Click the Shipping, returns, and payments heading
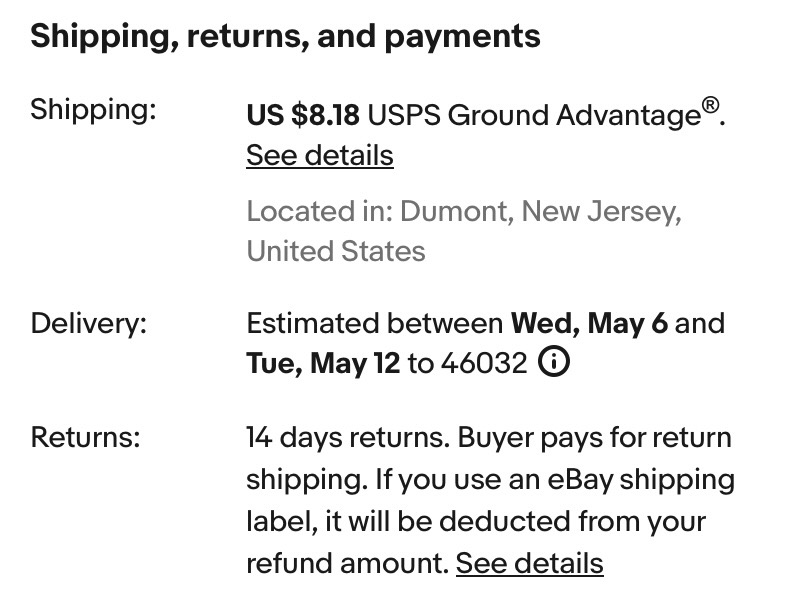802x592 pixels. coord(285,37)
